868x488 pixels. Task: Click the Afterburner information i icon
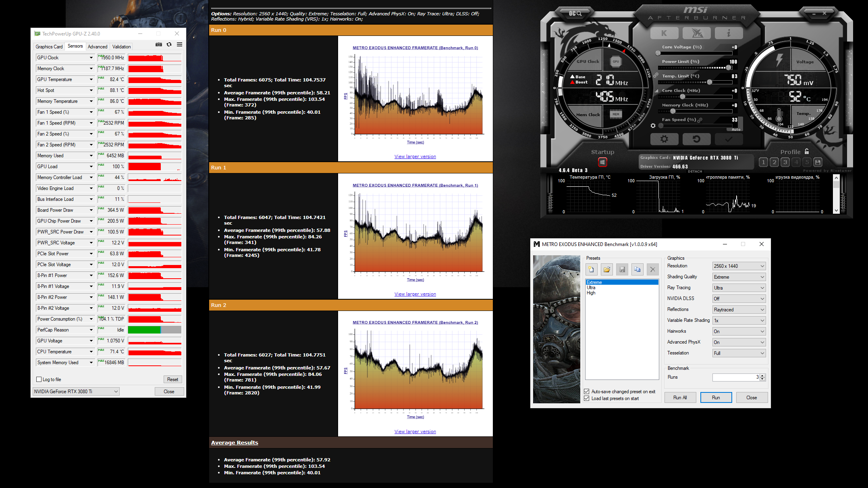coord(729,33)
